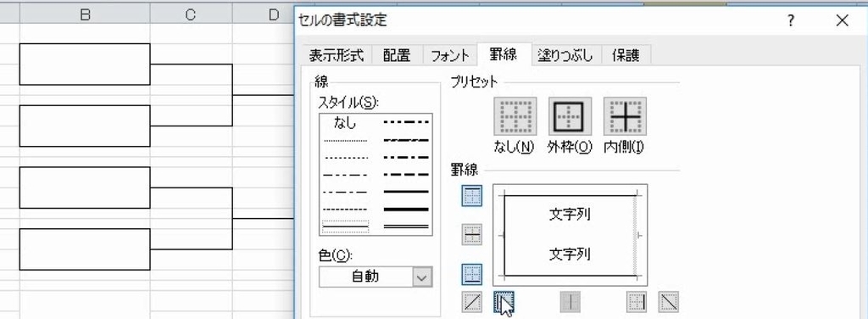Toggle the right border button
The width and height of the screenshot is (868, 319).
point(637,302)
